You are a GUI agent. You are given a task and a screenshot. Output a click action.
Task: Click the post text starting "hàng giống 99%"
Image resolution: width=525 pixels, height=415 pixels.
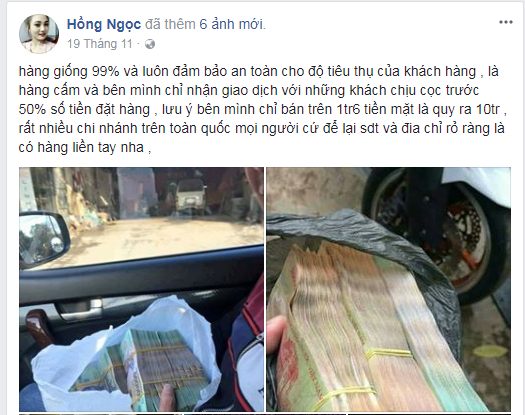pyautogui.click(x=262, y=109)
